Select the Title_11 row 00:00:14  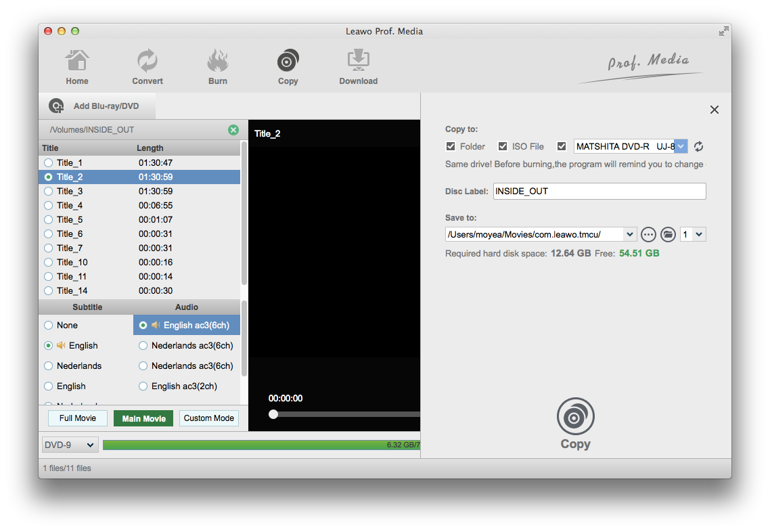point(139,277)
